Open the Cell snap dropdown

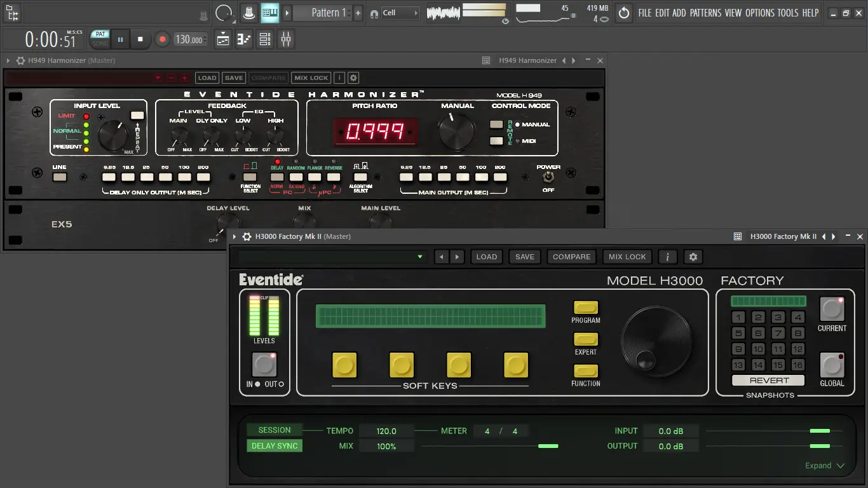pyautogui.click(x=400, y=13)
